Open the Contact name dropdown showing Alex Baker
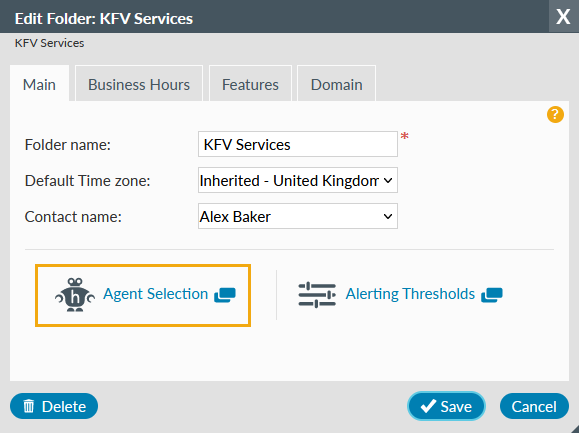The image size is (579, 433). [x=298, y=216]
